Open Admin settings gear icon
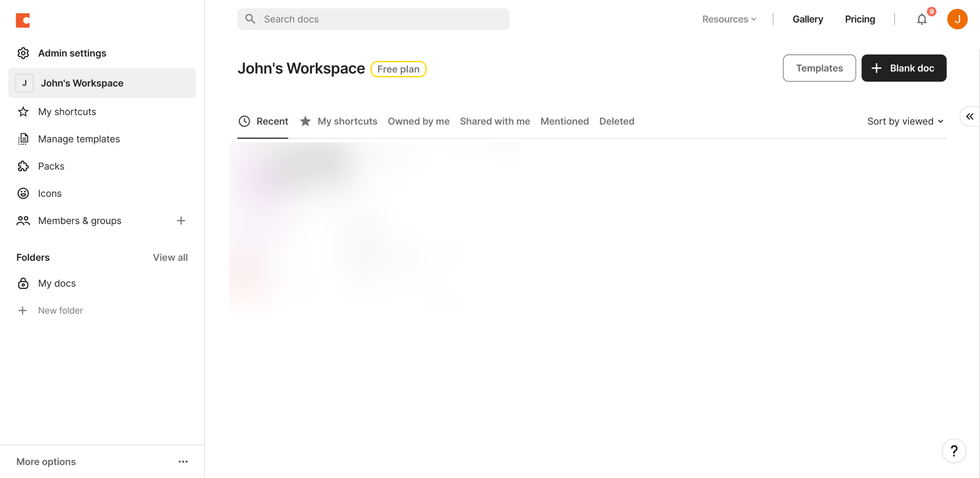Screen dimensions: 980x478 23,53
